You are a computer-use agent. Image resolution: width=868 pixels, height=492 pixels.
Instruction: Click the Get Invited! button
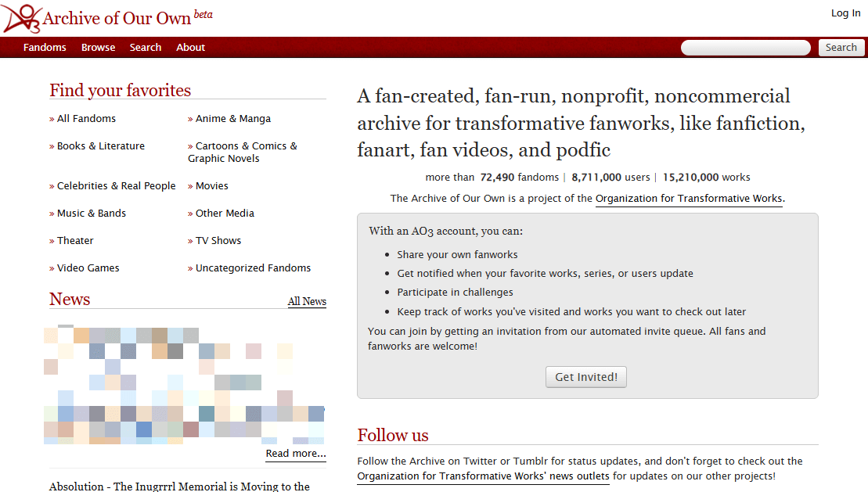[585, 376]
